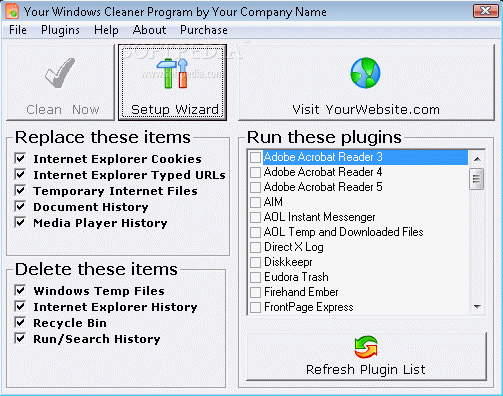Select the Eudora Trash list entry
The height and width of the screenshot is (396, 503).
click(x=359, y=277)
